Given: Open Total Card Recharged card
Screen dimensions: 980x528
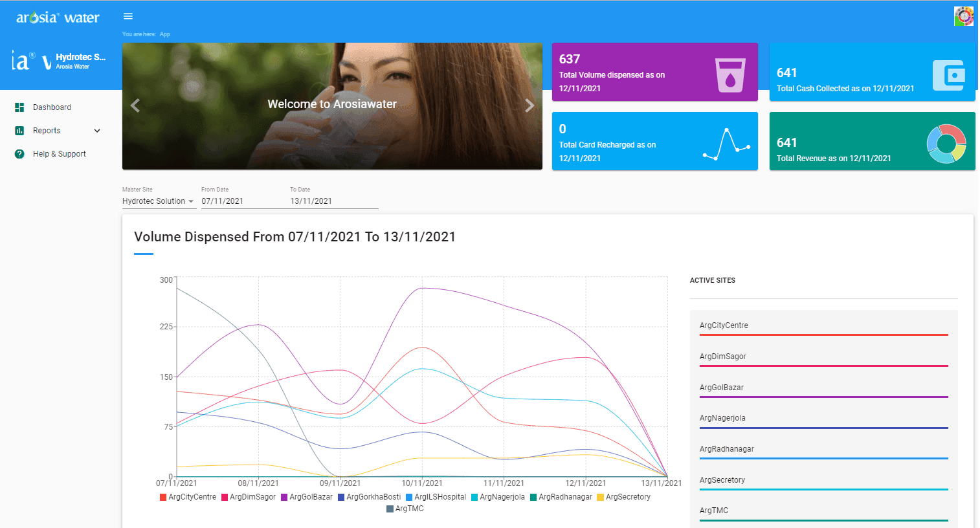Looking at the screenshot, I should tap(654, 141).
